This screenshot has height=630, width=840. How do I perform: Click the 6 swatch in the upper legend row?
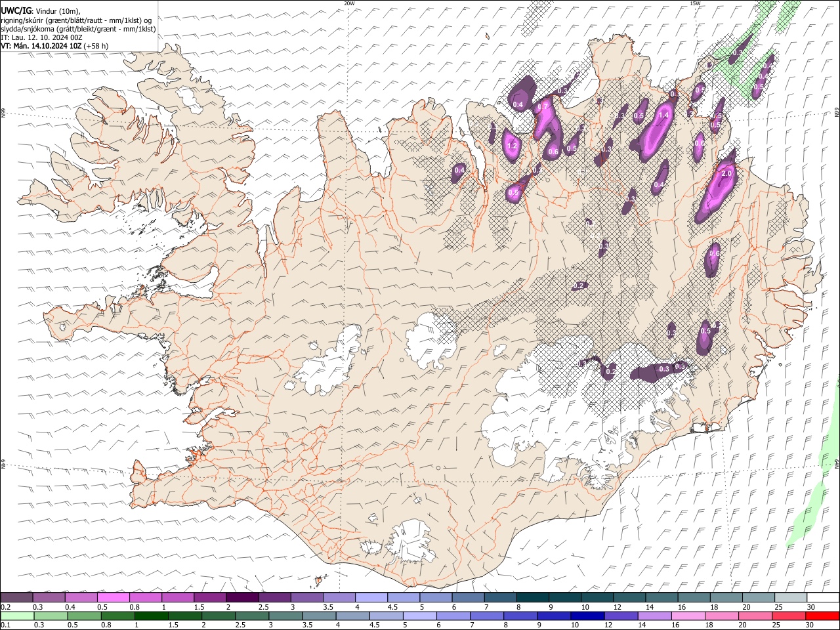point(468,597)
